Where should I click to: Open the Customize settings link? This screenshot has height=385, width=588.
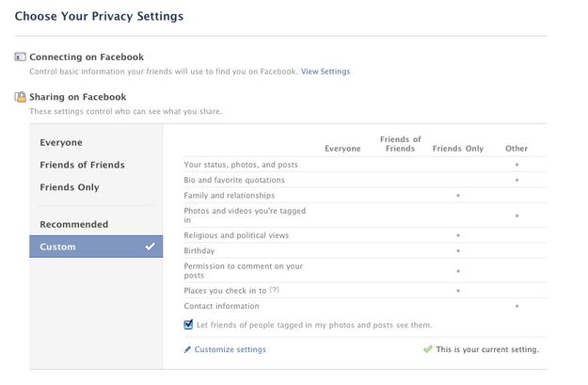pyautogui.click(x=230, y=349)
